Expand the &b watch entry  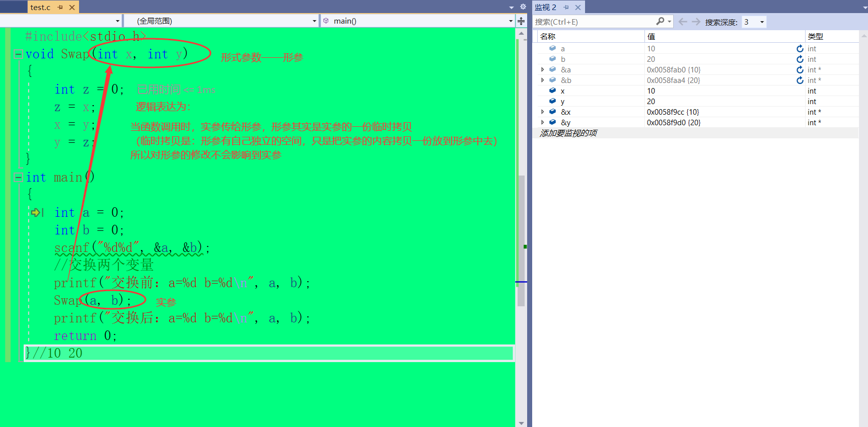[x=542, y=80]
